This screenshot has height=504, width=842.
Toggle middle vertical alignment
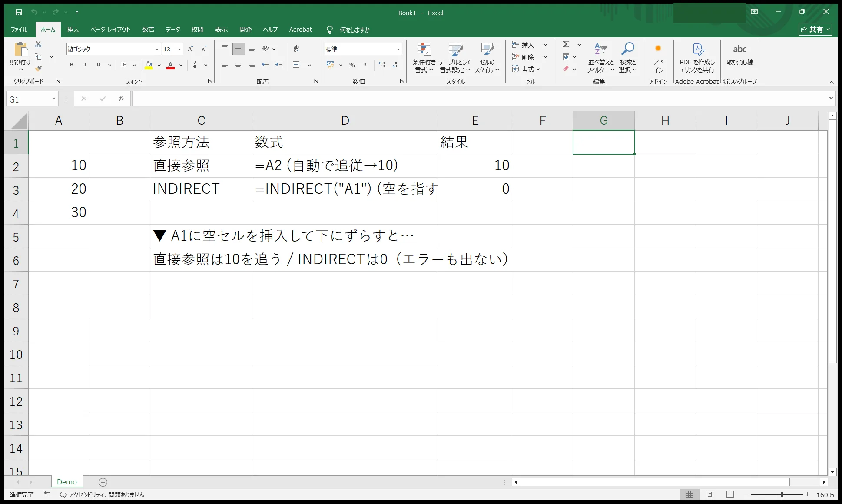click(238, 49)
